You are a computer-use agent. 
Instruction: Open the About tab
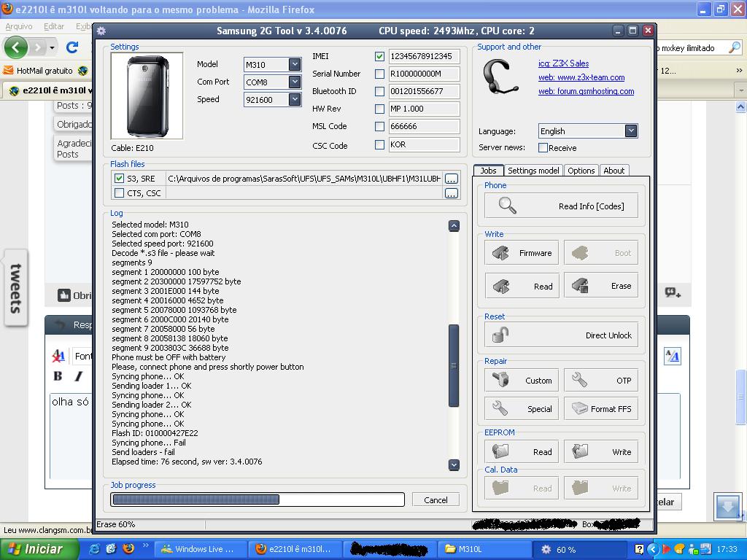614,171
